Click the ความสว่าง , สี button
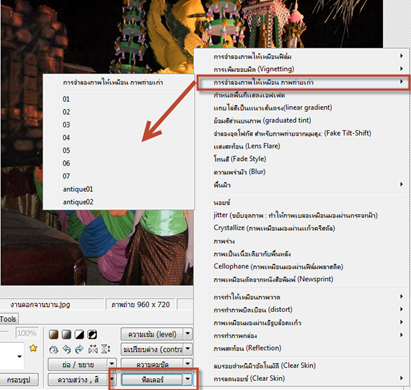This screenshot has width=411, height=390. [78, 379]
